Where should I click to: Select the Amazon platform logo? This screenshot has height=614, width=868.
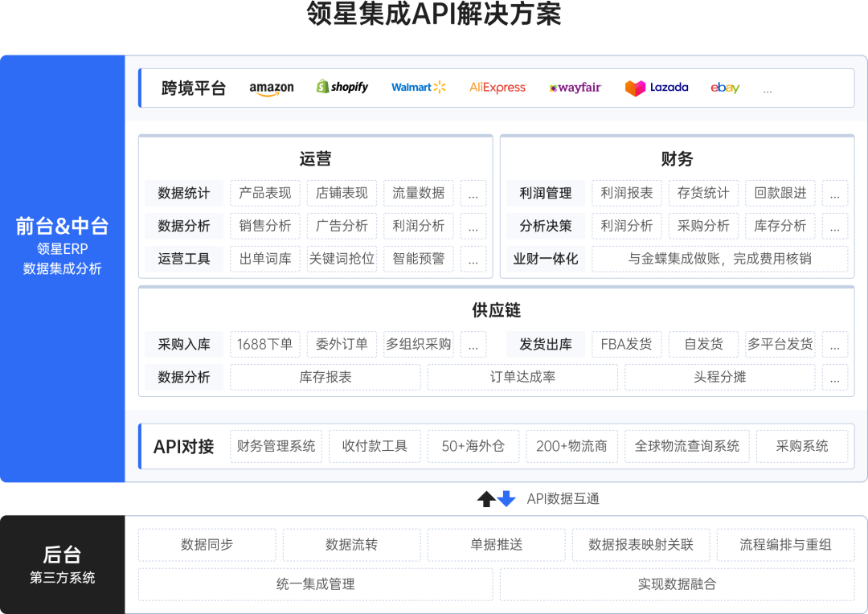pos(272,88)
